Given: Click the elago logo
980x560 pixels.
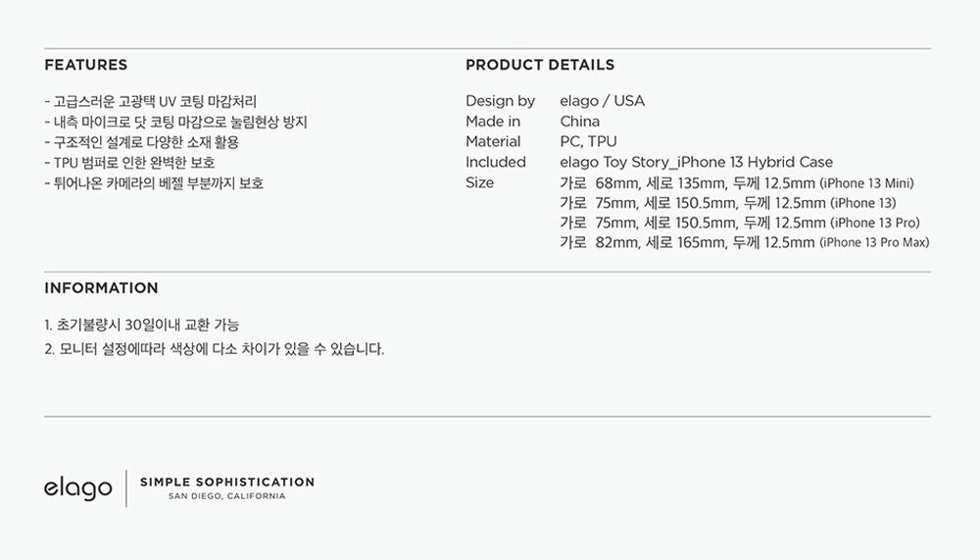Looking at the screenshot, I should tap(78, 488).
